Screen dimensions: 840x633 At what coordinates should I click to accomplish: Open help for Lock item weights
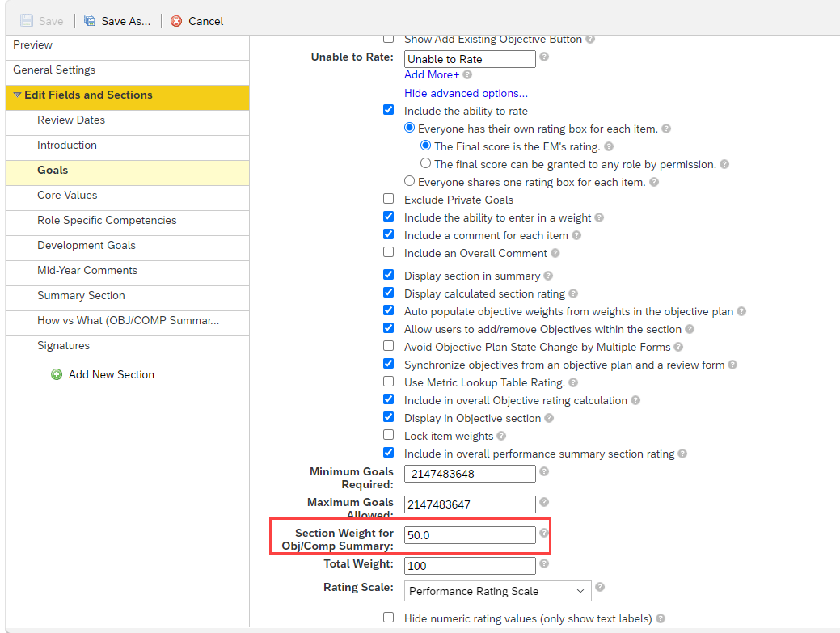click(x=501, y=436)
